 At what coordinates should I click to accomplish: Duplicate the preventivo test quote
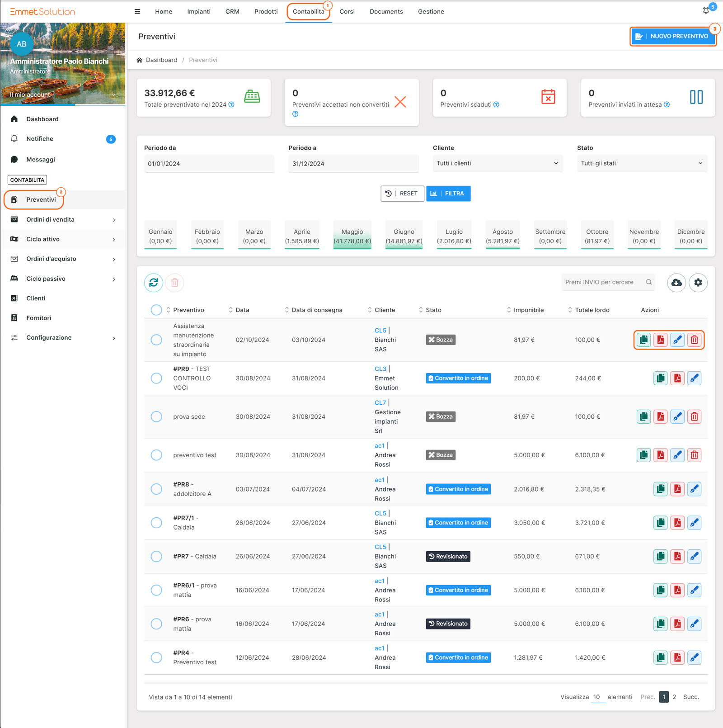pos(644,455)
